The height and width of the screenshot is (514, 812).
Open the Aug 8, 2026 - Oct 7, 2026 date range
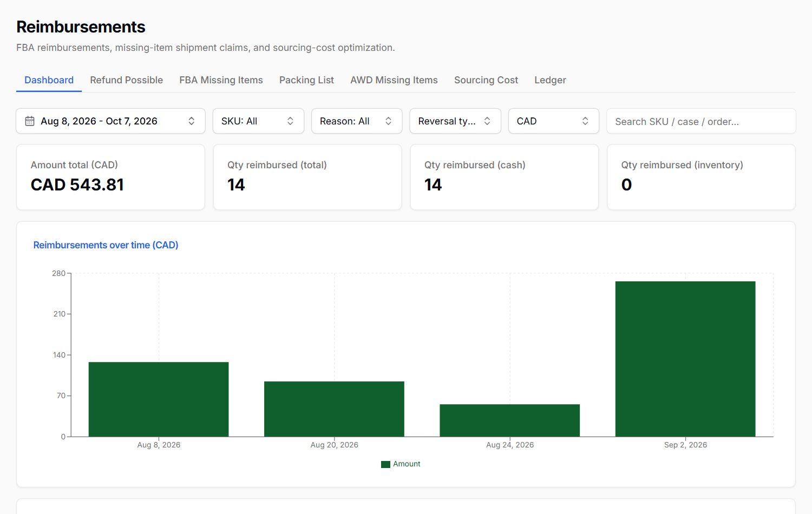(110, 121)
